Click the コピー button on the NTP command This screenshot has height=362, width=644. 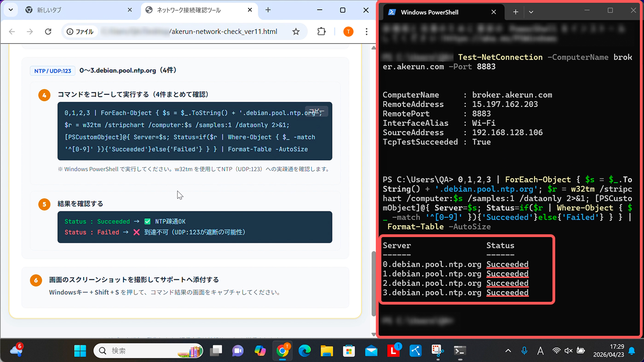click(316, 111)
